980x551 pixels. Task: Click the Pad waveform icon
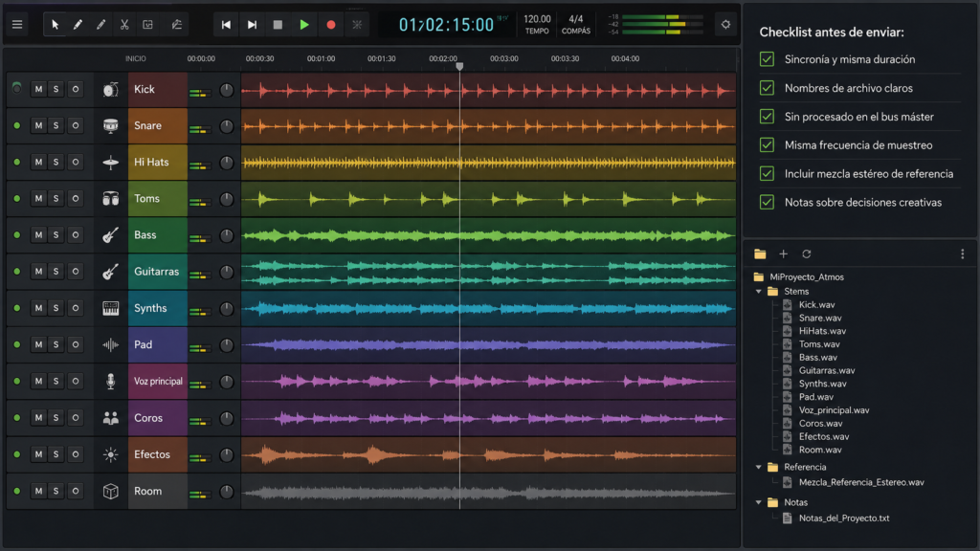pos(111,344)
